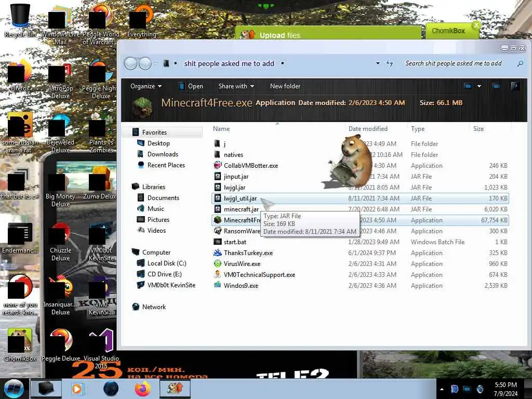Open Desktop in navigation pane

coord(158,143)
